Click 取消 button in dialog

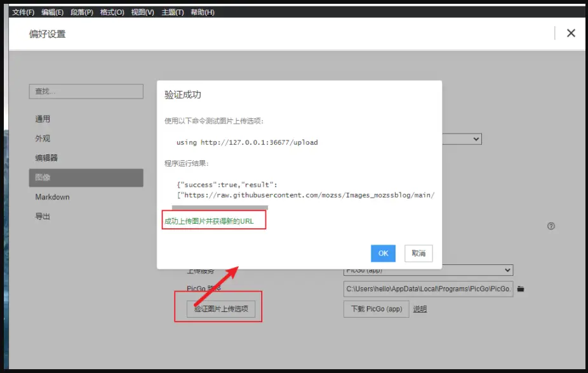point(418,254)
